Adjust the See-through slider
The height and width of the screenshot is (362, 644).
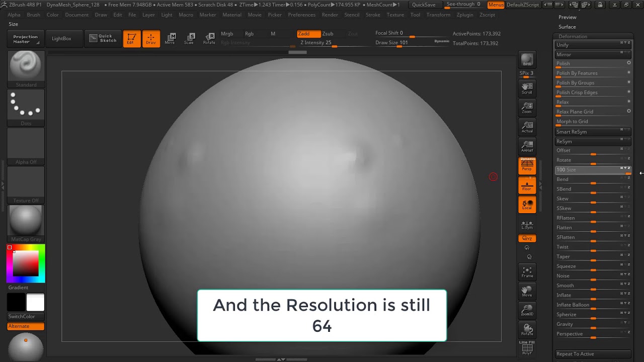pyautogui.click(x=464, y=5)
